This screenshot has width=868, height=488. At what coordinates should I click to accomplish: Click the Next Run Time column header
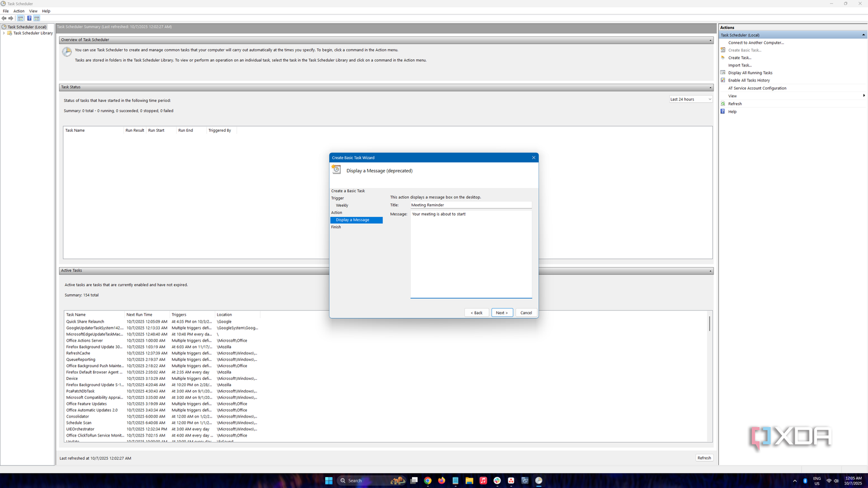point(147,315)
